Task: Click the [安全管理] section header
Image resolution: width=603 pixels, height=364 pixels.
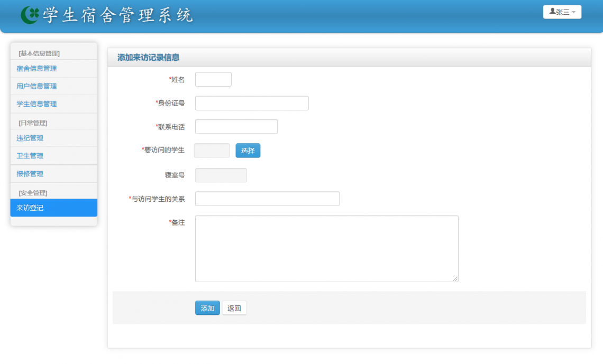Action: click(33, 193)
